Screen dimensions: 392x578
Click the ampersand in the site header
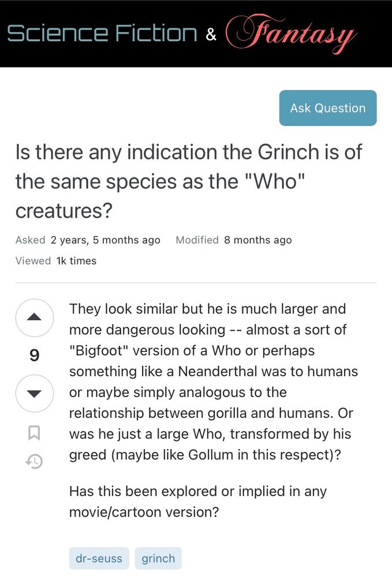(x=211, y=35)
